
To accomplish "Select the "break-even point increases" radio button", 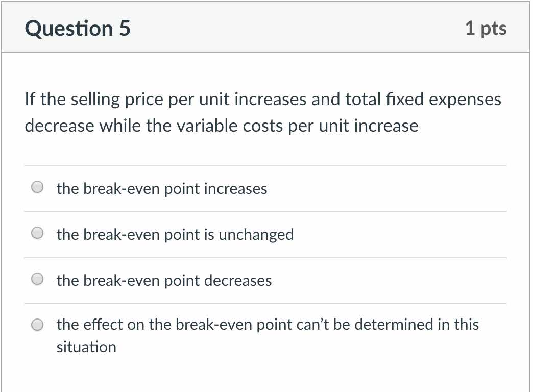I will 37,188.
